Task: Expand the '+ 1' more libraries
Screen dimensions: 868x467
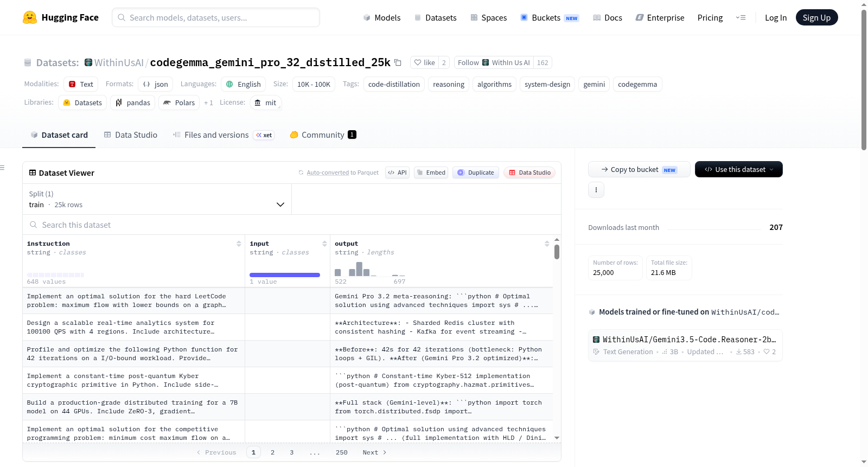Action: (208, 103)
